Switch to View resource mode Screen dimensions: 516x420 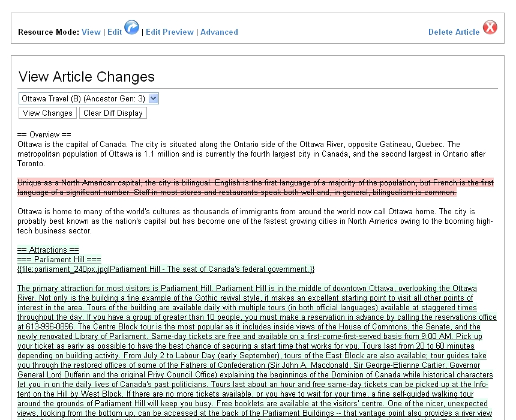(x=91, y=32)
